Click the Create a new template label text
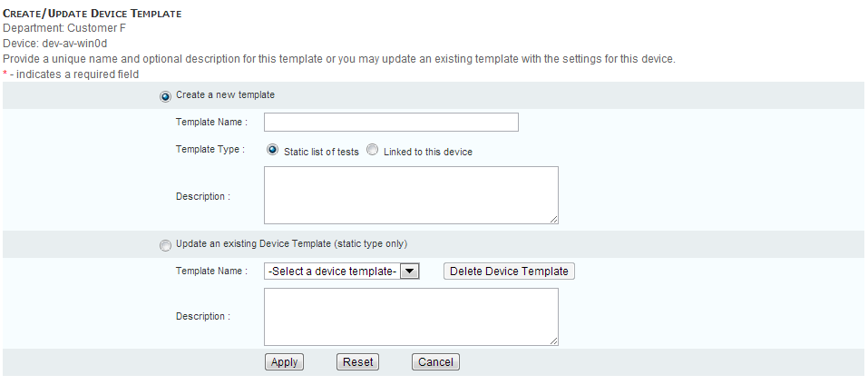 [x=225, y=94]
